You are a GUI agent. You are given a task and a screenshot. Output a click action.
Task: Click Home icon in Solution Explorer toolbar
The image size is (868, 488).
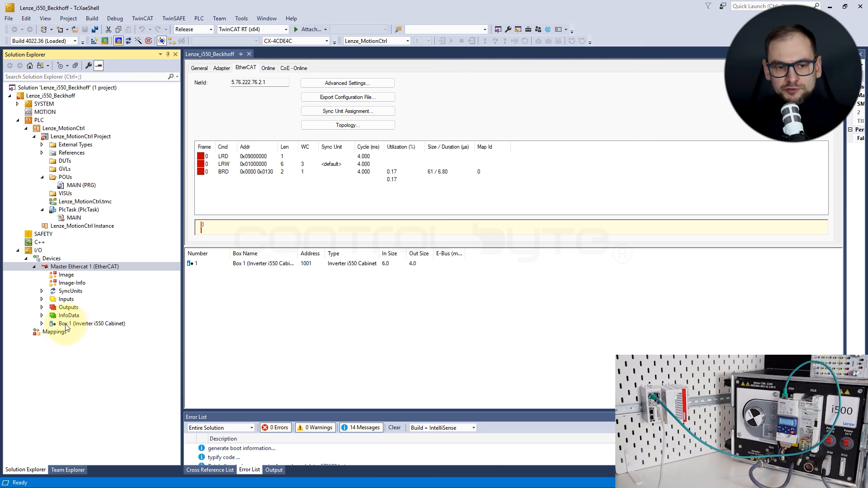(x=30, y=66)
